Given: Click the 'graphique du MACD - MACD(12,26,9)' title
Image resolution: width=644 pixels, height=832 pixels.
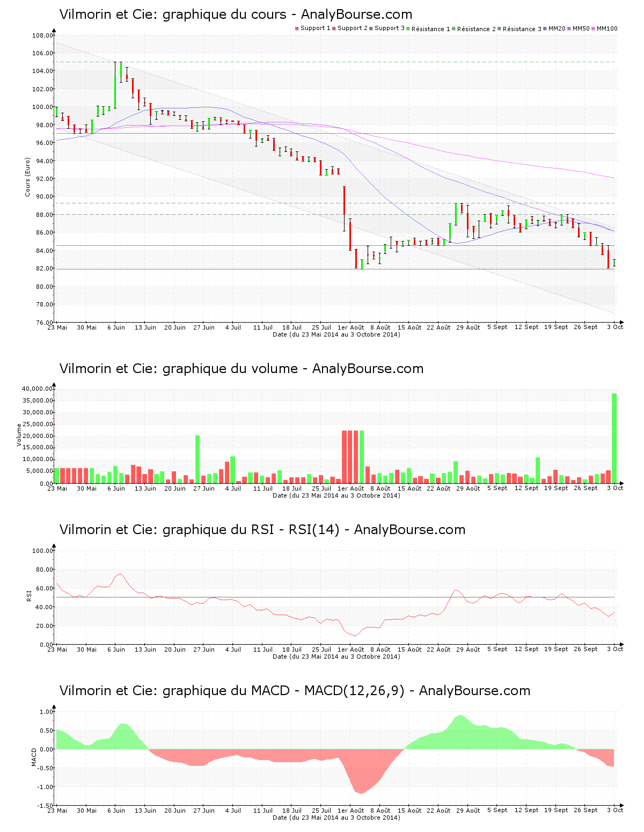Looking at the screenshot, I should [x=295, y=691].
